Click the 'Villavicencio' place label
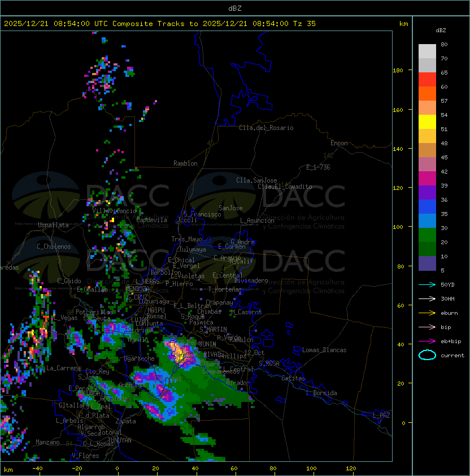Viewport: 470px width, 476px height. pyautogui.click(x=114, y=211)
